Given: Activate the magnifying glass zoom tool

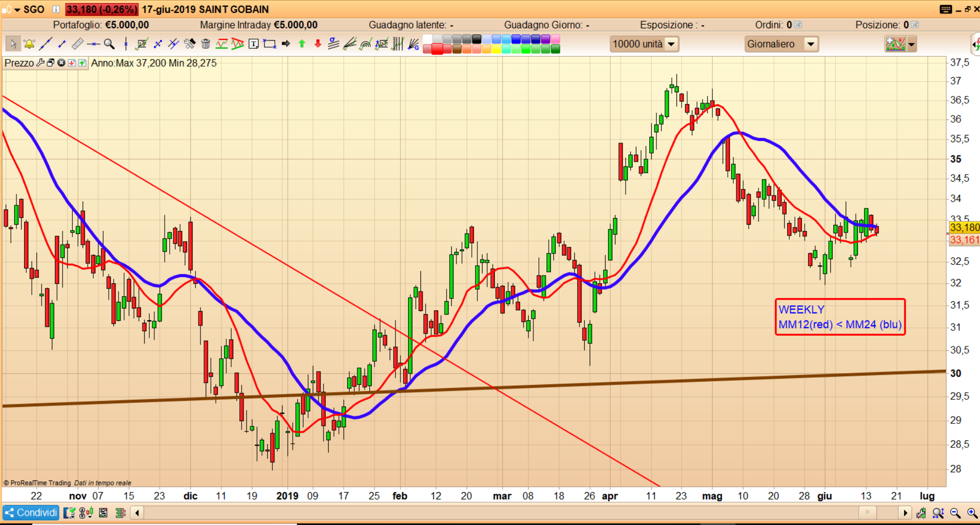Looking at the screenshot, I should (109, 44).
